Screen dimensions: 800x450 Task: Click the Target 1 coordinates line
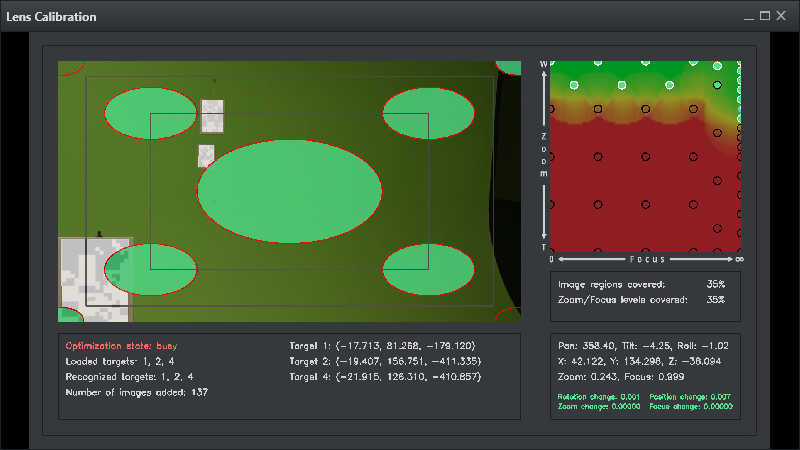[x=384, y=345]
